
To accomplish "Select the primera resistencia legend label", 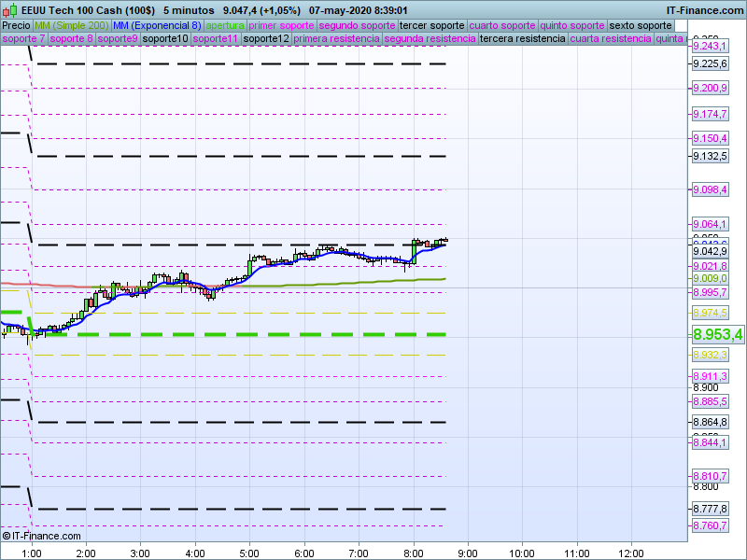I will (x=336, y=39).
